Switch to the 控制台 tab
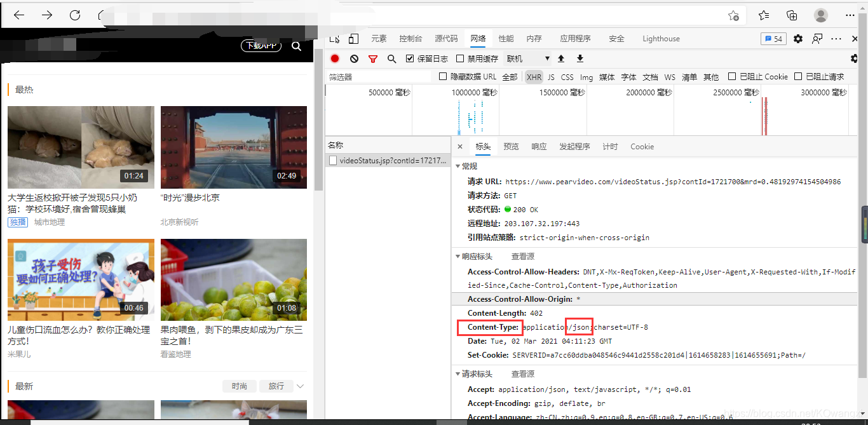Screen dimensions: 868x425 [x=411, y=39]
